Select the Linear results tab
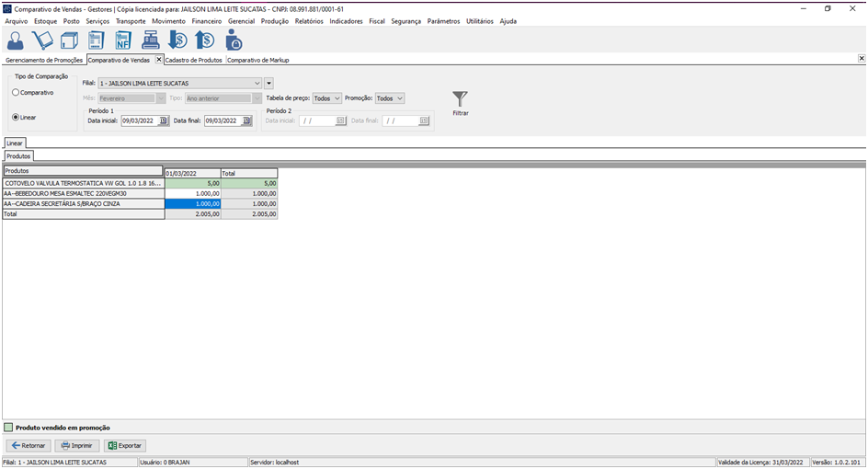Image resolution: width=868 pixels, height=469 pixels. click(x=15, y=143)
